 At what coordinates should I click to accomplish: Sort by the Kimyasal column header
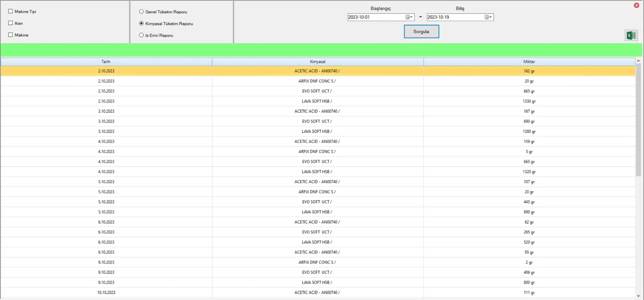coord(317,62)
